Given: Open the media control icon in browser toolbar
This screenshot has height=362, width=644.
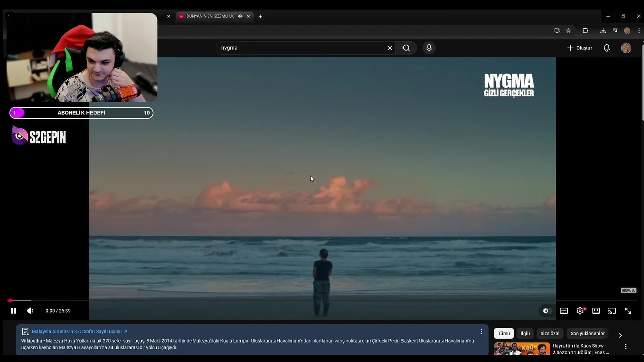Looking at the screenshot, I should click(x=615, y=30).
